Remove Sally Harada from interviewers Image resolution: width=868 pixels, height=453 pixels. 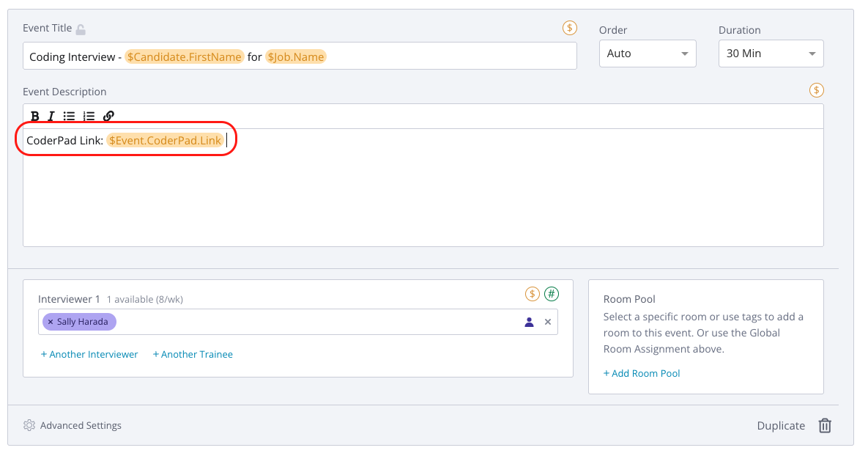click(x=51, y=322)
